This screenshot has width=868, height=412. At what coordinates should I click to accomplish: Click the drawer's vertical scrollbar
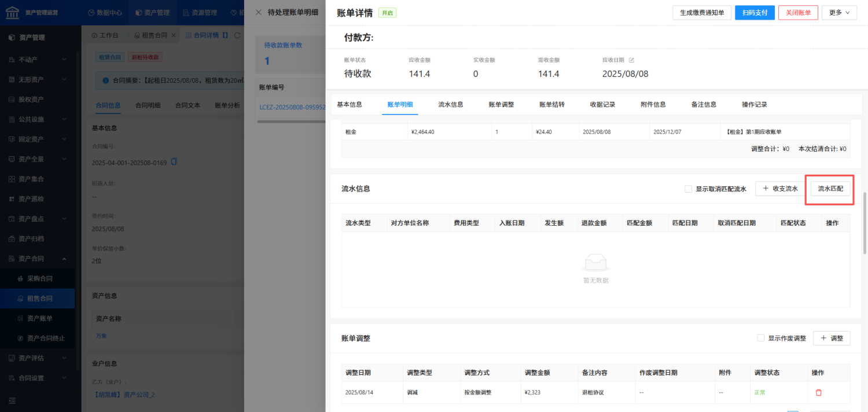pos(865,223)
